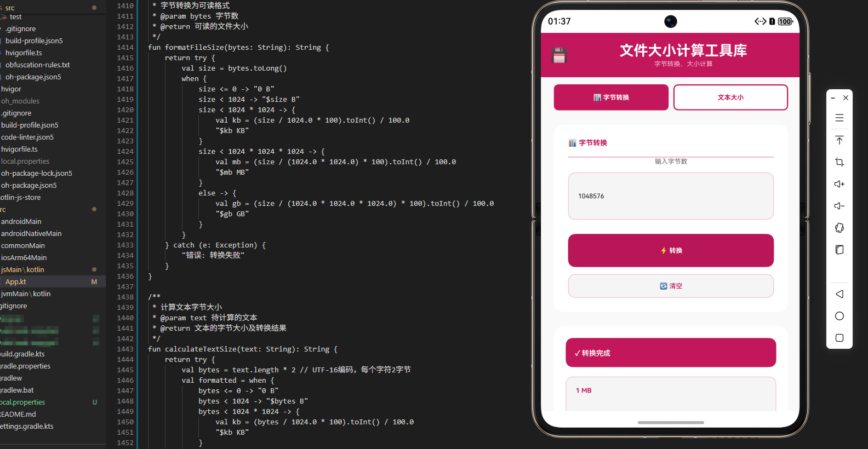
Task: Click the modified 'M' badge beside App.kt
Action: (x=94, y=282)
